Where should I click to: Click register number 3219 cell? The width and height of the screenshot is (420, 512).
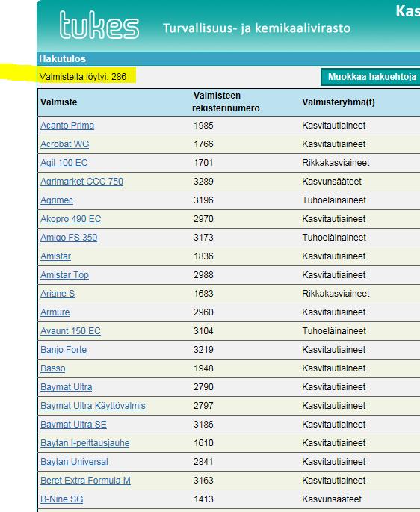pos(203,349)
